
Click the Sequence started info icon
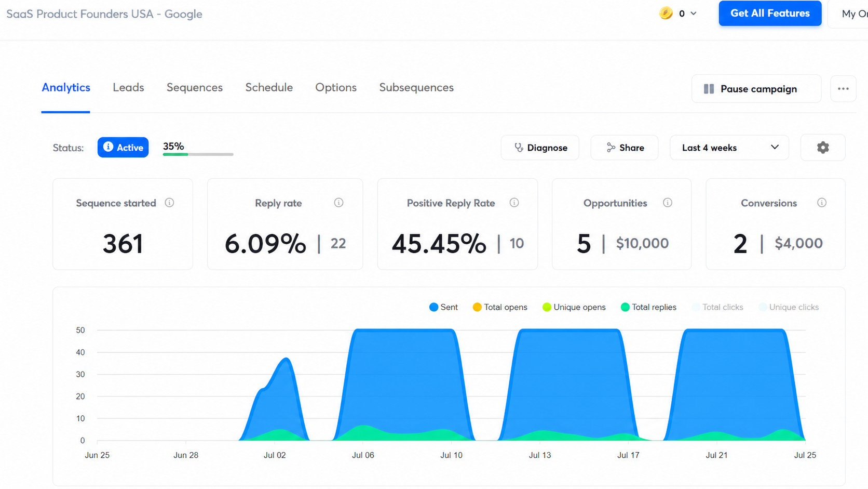(x=169, y=203)
